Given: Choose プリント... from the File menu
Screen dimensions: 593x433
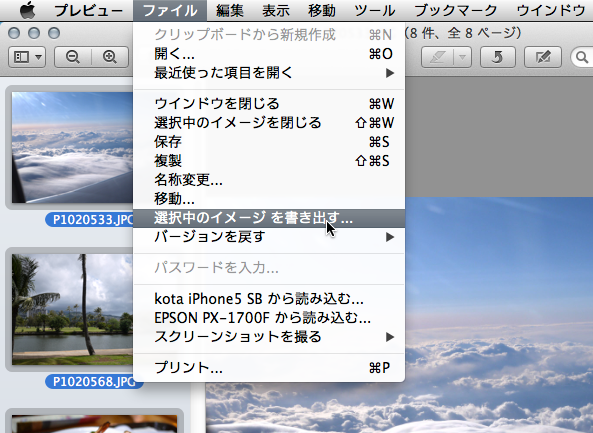Looking at the screenshot, I should pyautogui.click(x=269, y=368).
